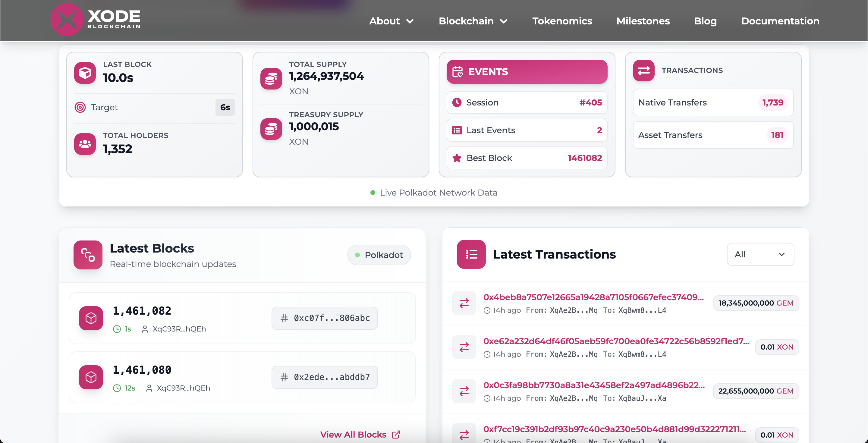
Task: Click the Last Events list icon
Action: tap(457, 130)
